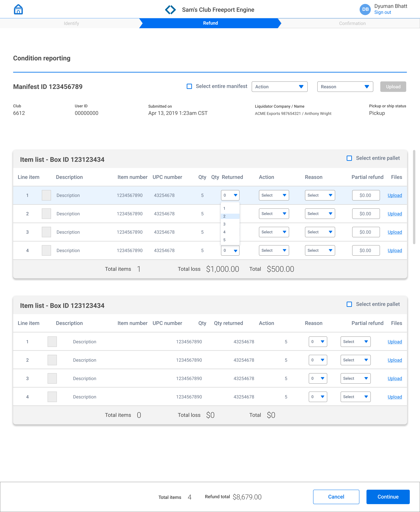The height and width of the screenshot is (512, 420).
Task: Upload files for line 2, first box
Action: (x=395, y=214)
